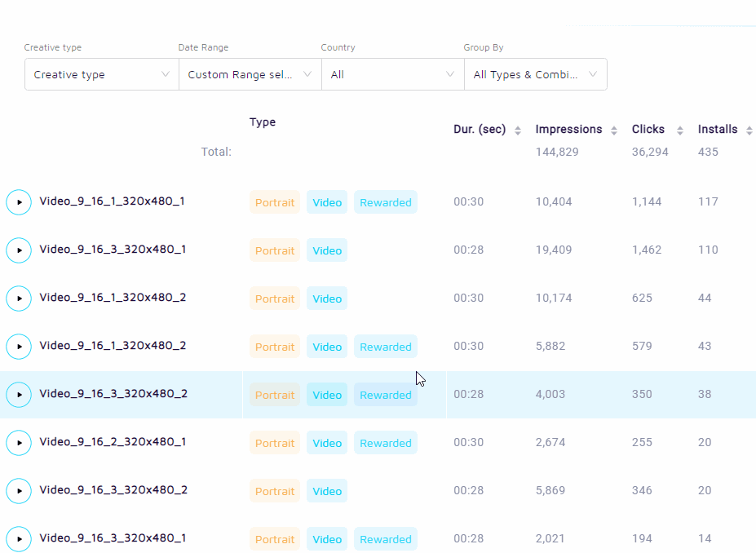Viewport: 756px width, 553px height.
Task: Click the Rewarded tag on Video_9_16_2_320x480_1 row
Action: (x=385, y=443)
